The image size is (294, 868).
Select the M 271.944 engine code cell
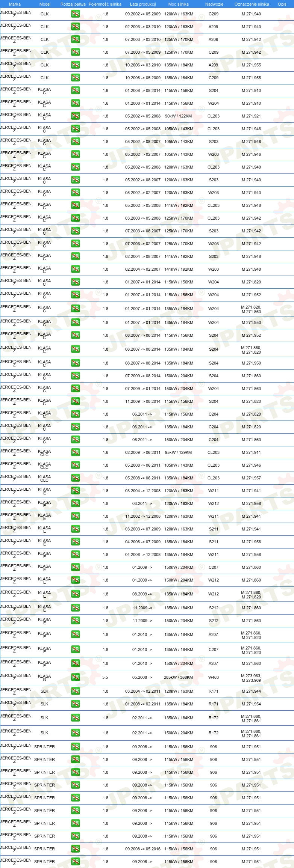point(251,692)
